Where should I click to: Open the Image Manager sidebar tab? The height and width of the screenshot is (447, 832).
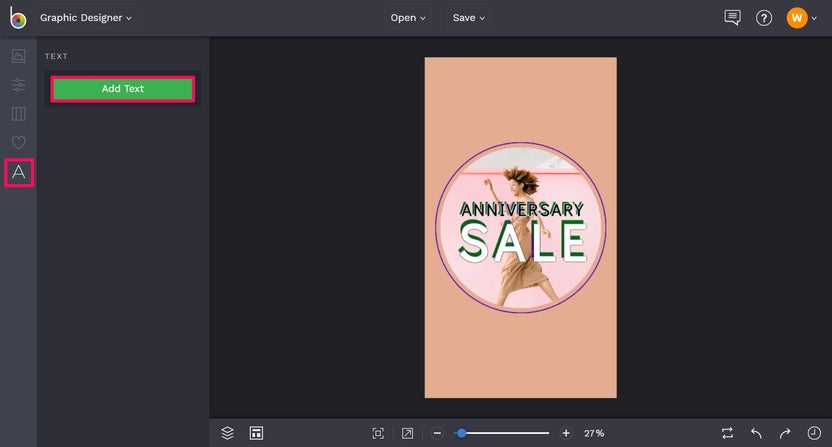[x=19, y=56]
